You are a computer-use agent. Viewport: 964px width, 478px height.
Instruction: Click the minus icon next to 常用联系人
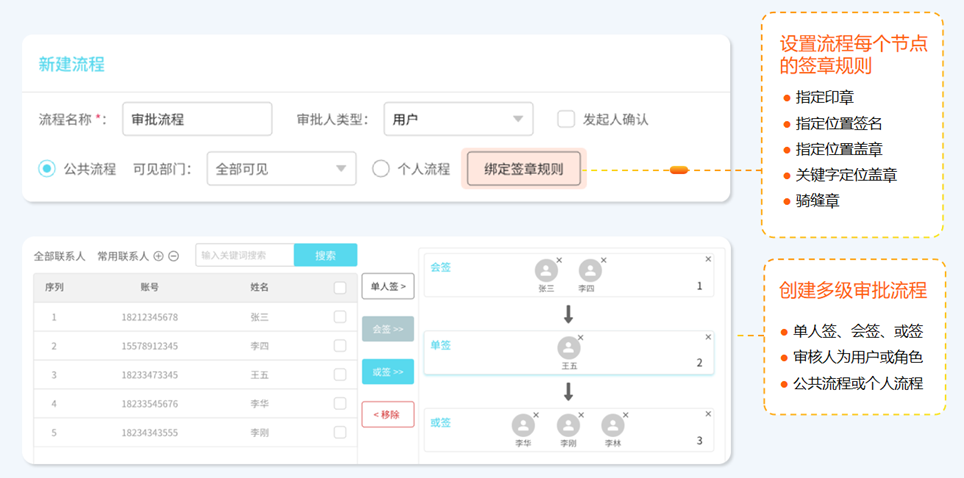pyautogui.click(x=173, y=257)
